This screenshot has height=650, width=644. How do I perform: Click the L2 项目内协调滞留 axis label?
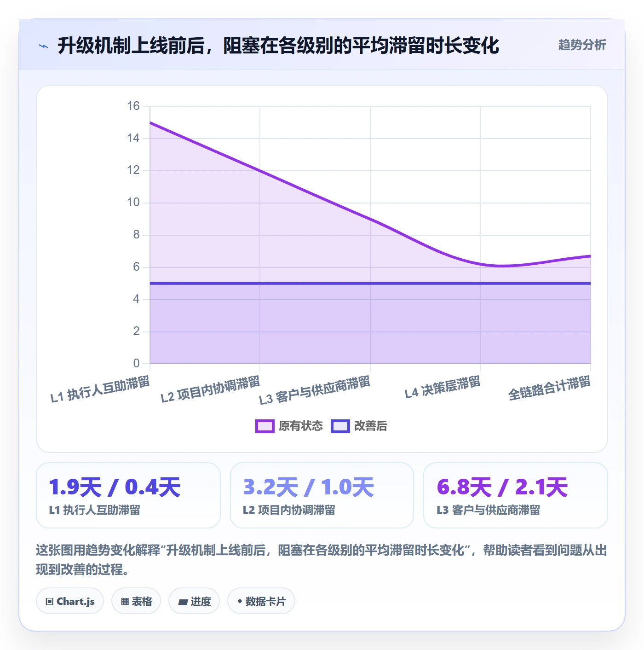pyautogui.click(x=211, y=389)
